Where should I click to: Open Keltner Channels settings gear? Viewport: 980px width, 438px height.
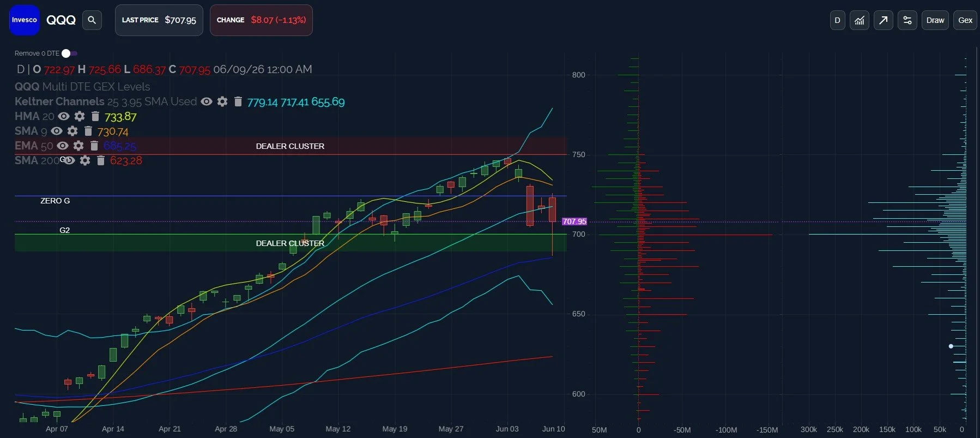tap(222, 101)
